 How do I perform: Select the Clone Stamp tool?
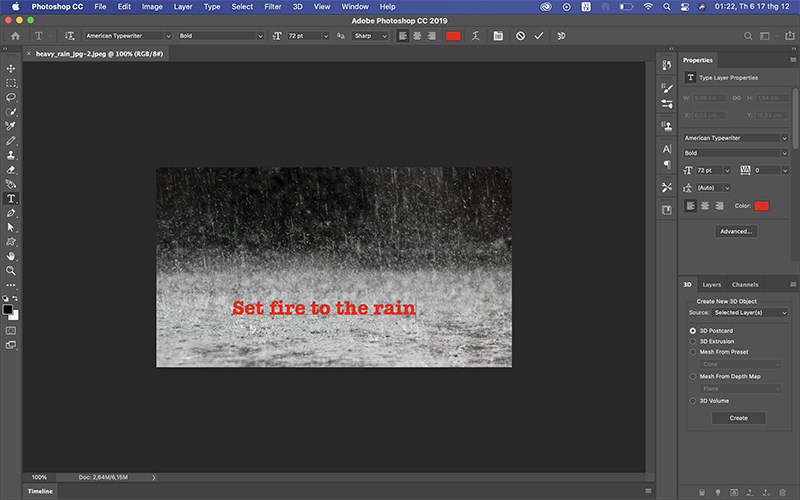click(11, 155)
